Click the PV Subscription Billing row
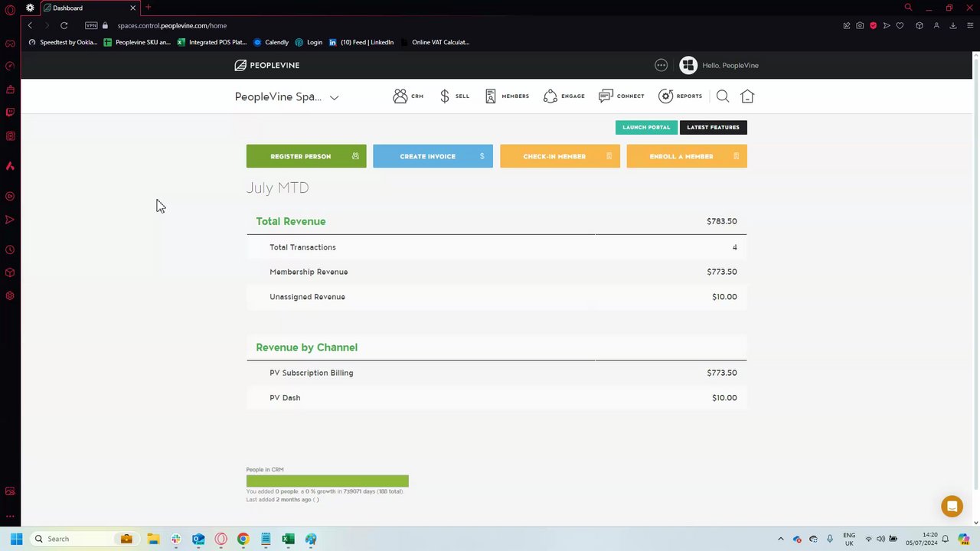The image size is (980, 551). pos(496,373)
